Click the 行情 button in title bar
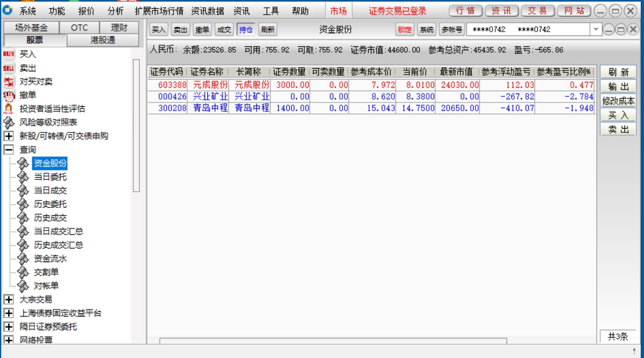This screenshot has height=358, width=644. [465, 11]
